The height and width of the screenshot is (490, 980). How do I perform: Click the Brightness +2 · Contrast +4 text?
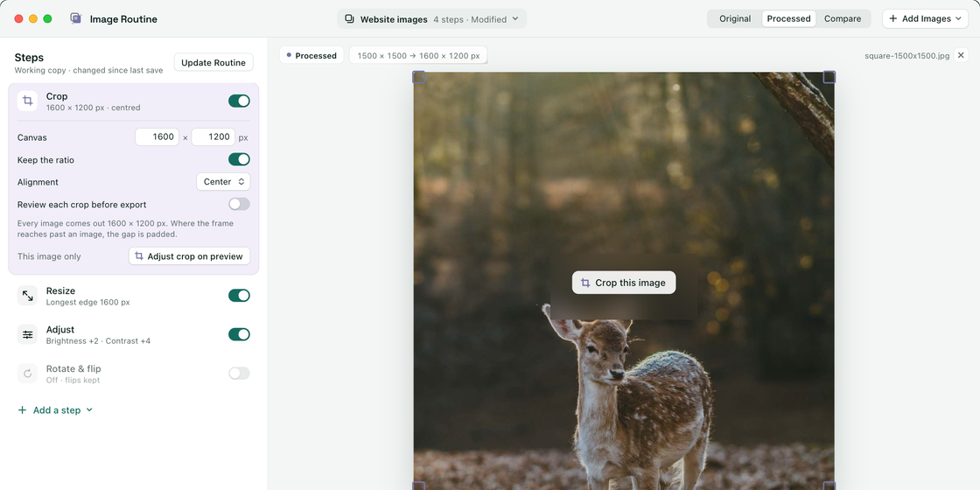tap(98, 341)
